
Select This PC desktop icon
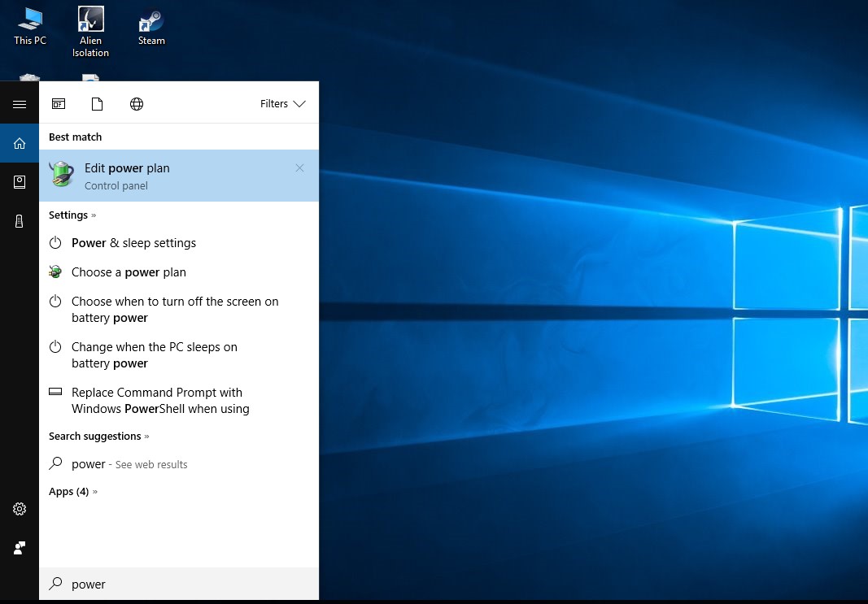pos(30,27)
